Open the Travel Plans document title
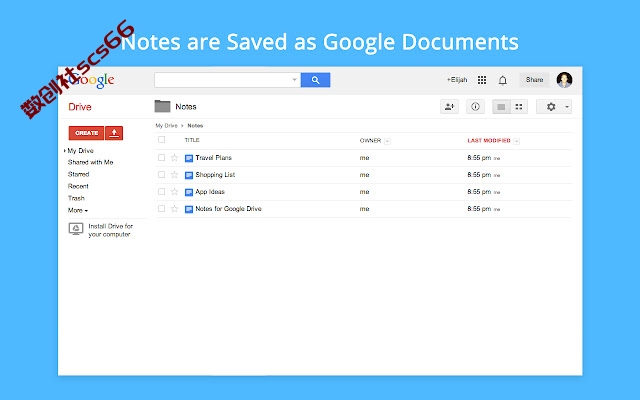 tap(213, 158)
